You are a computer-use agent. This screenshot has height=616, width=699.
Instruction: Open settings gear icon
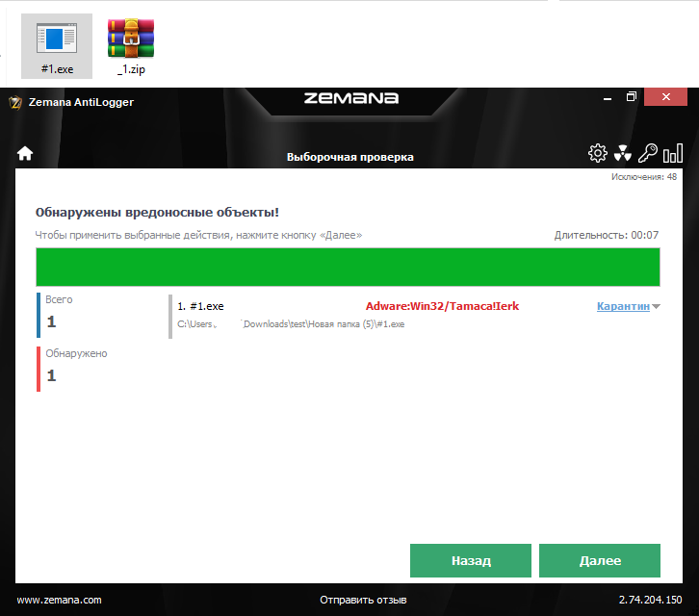point(597,153)
